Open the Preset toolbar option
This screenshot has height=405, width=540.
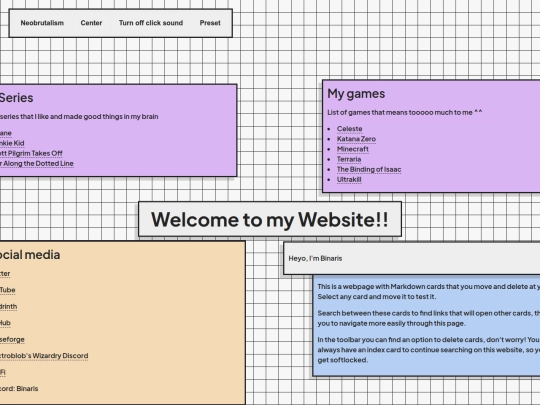[x=210, y=23]
